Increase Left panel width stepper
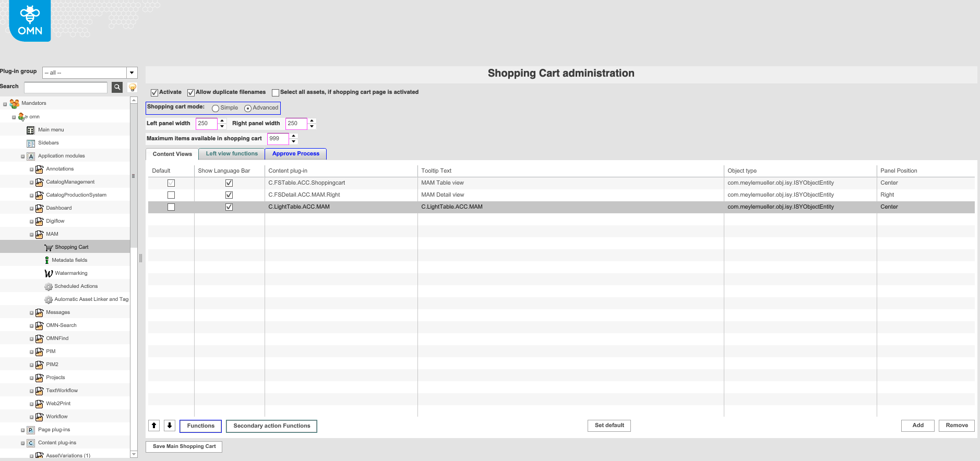Screen dimensions: 980x461 [222, 121]
